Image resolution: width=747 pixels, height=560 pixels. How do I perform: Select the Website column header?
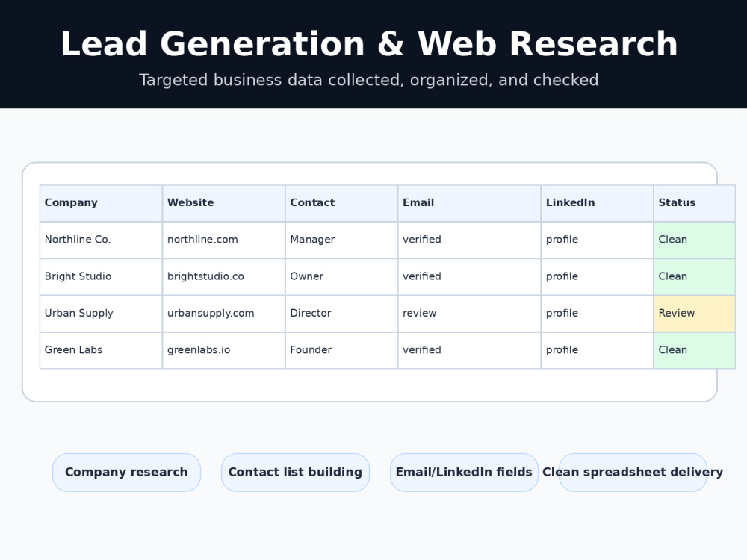pyautogui.click(x=224, y=203)
